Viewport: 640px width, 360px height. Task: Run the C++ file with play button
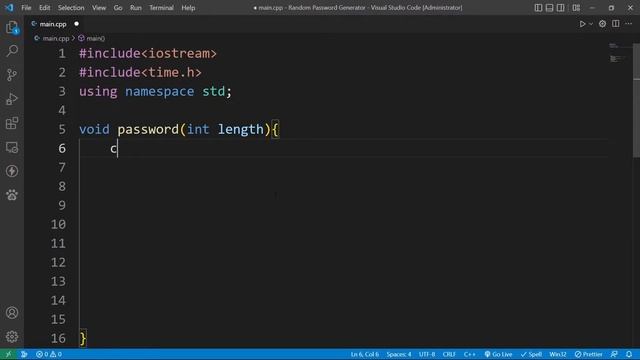click(x=582, y=24)
